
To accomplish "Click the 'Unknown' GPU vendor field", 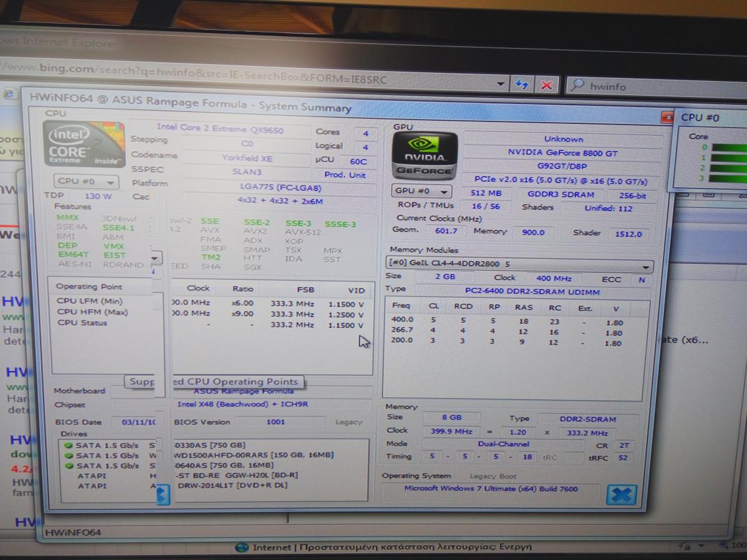I will [563, 139].
